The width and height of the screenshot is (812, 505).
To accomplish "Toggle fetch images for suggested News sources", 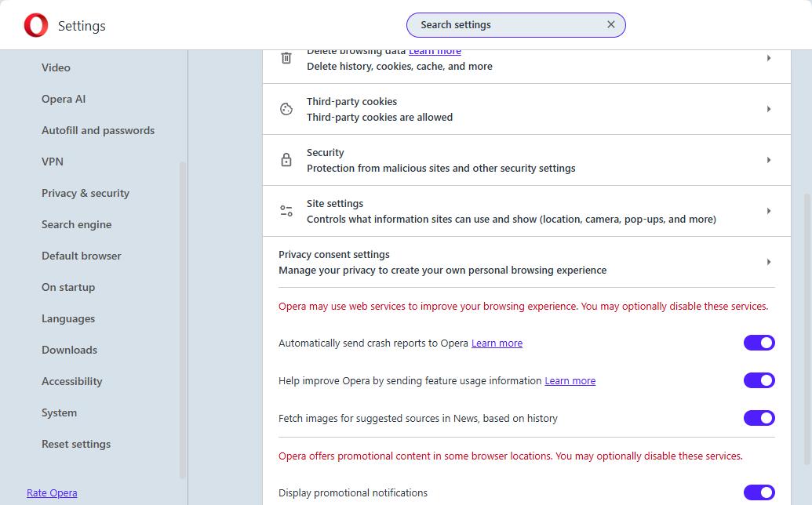I will (759, 418).
